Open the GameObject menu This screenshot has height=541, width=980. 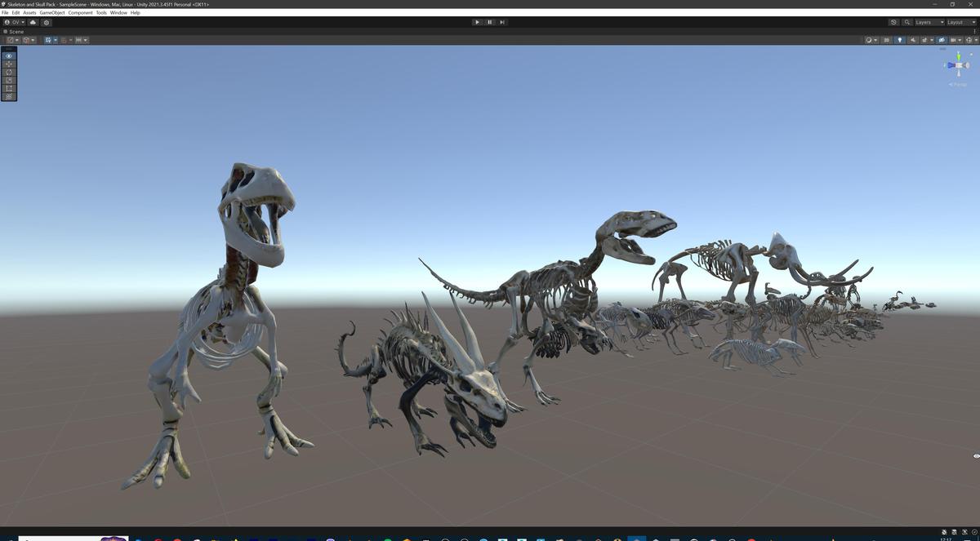coord(51,11)
